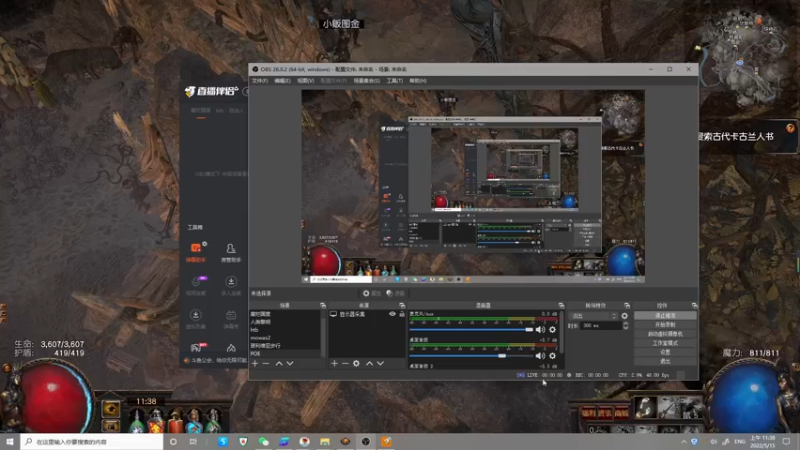The width and height of the screenshot is (800, 450).
Task: Switch to the first tab in companion app
Action: [201, 111]
